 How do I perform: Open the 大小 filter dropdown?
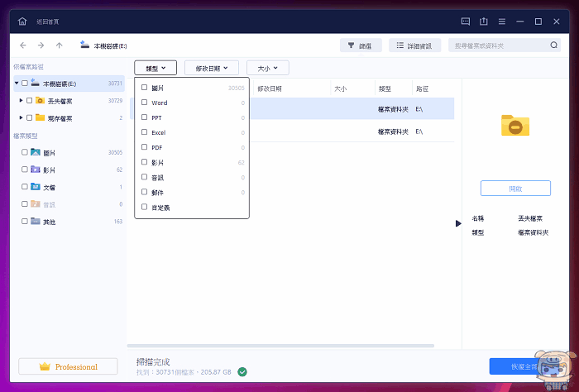(268, 68)
